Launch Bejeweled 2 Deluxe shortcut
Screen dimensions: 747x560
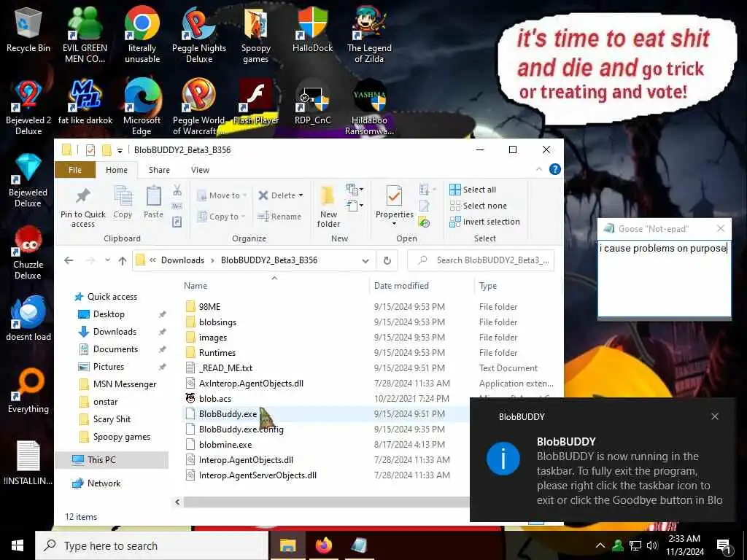[28, 108]
